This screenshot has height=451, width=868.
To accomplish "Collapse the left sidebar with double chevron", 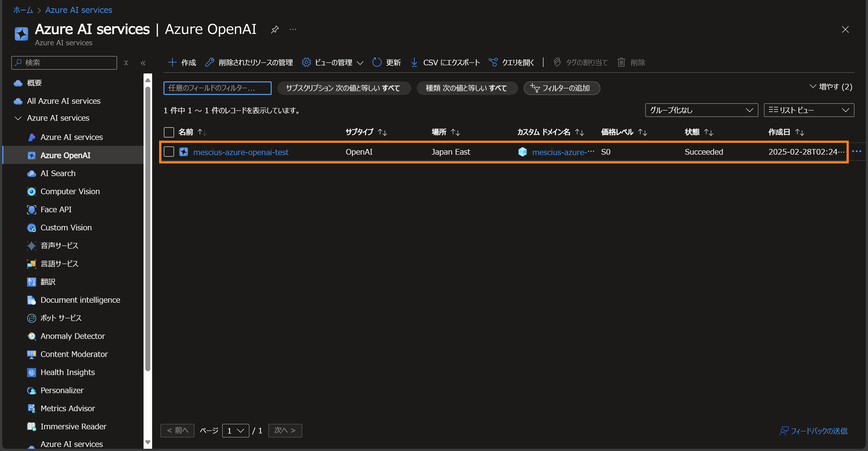I will pos(143,63).
